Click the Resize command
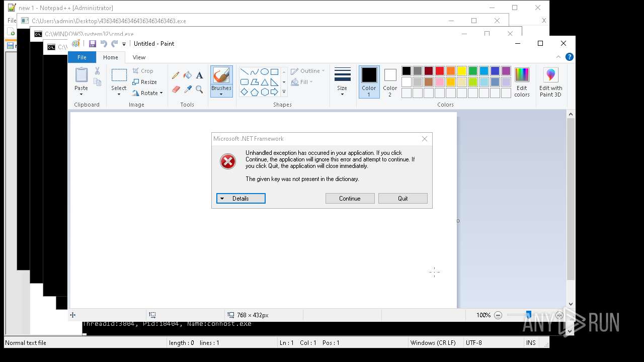The width and height of the screenshot is (644, 362). (144, 82)
